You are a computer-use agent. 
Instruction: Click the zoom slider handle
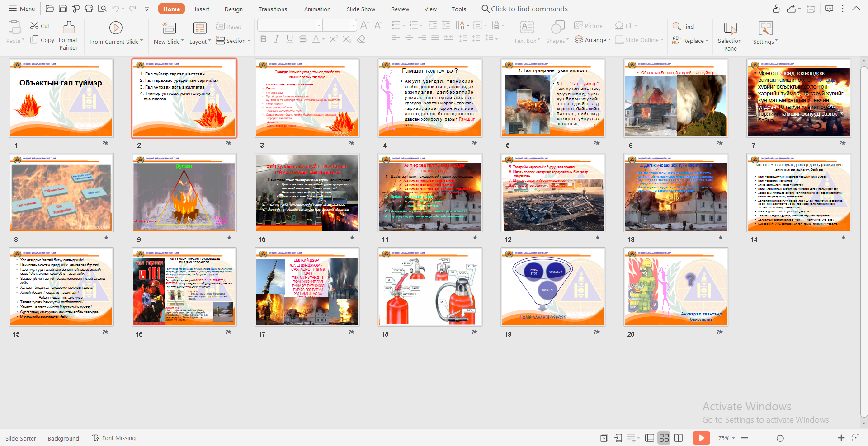pyautogui.click(x=780, y=438)
